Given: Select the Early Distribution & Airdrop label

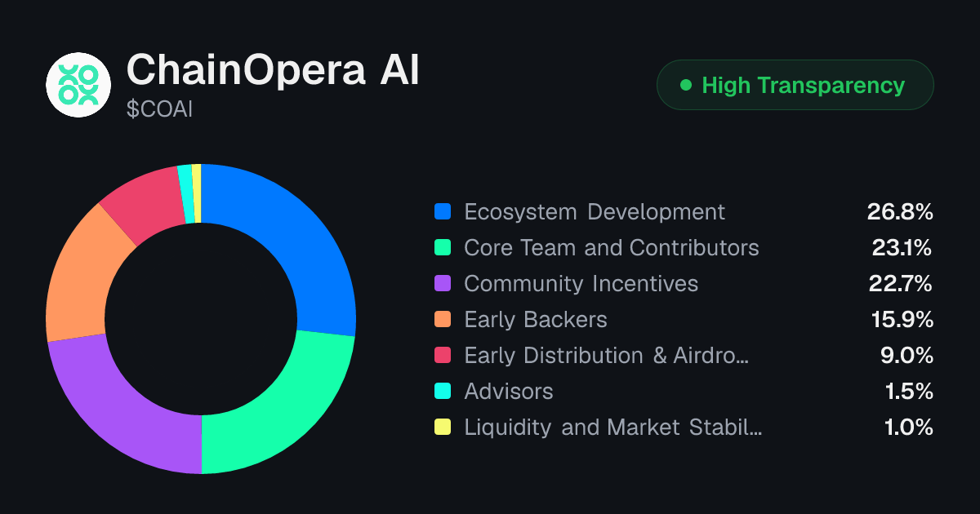Looking at the screenshot, I should (607, 356).
